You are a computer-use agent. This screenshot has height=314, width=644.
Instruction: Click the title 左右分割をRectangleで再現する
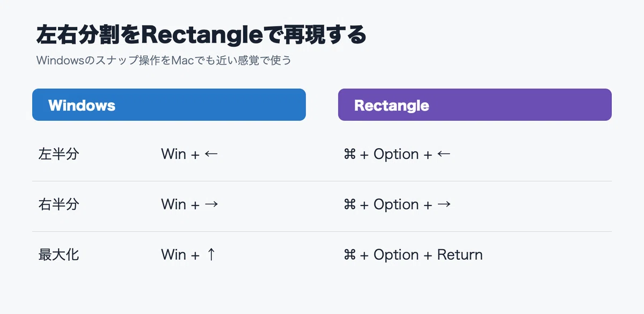pyautogui.click(x=201, y=35)
